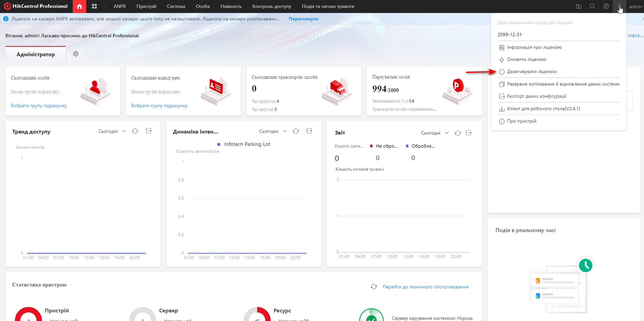This screenshot has height=321, width=644.
Task: Refresh the Тренд доступу chart
Action: tap(135, 131)
